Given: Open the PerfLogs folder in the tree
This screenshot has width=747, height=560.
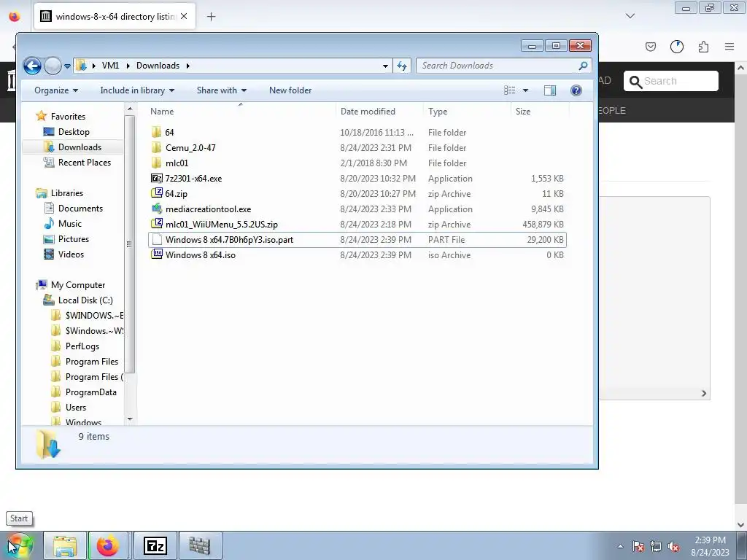Looking at the screenshot, I should [82, 346].
